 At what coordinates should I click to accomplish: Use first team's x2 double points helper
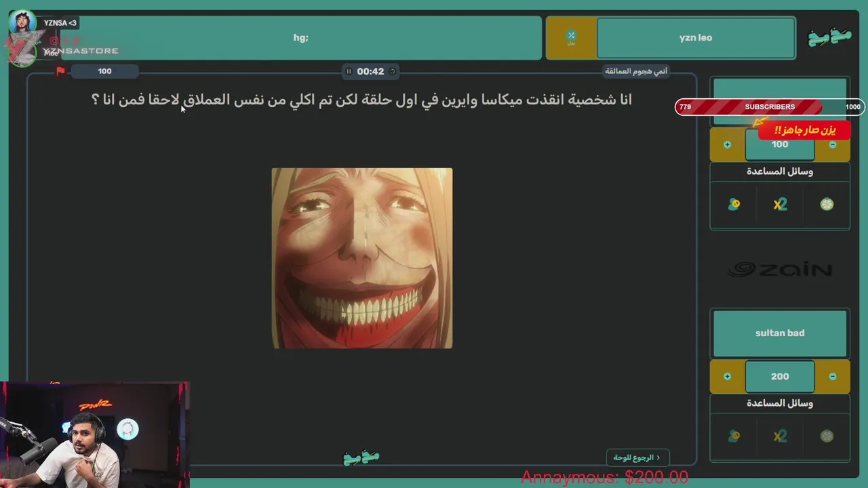coord(780,204)
